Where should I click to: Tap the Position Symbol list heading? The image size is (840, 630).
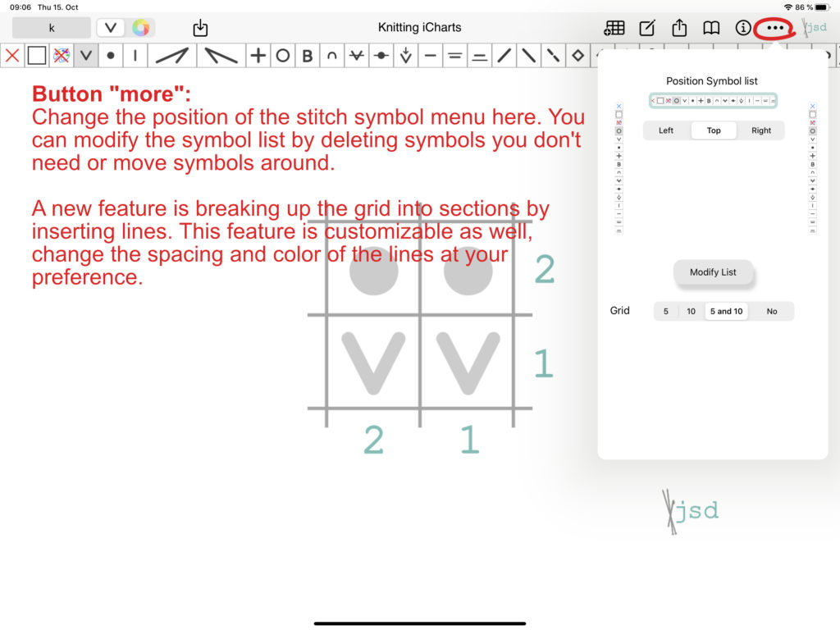tap(712, 81)
